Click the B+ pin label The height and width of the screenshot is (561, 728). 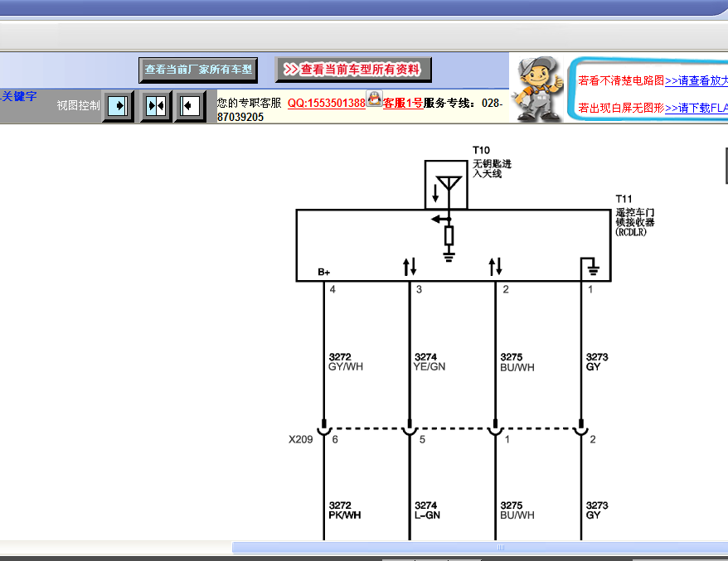tap(323, 273)
